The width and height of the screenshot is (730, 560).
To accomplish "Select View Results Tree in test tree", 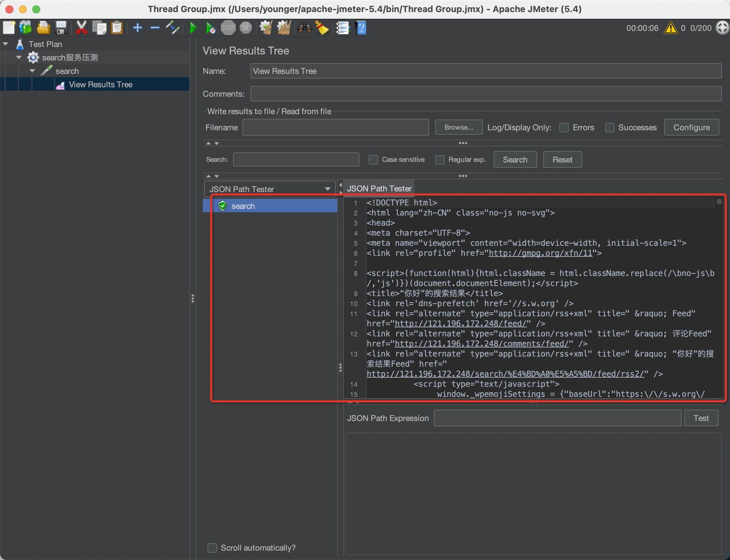I will click(101, 84).
